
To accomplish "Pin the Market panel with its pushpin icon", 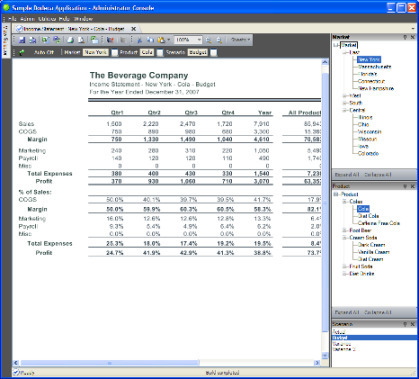I will point(405,37).
